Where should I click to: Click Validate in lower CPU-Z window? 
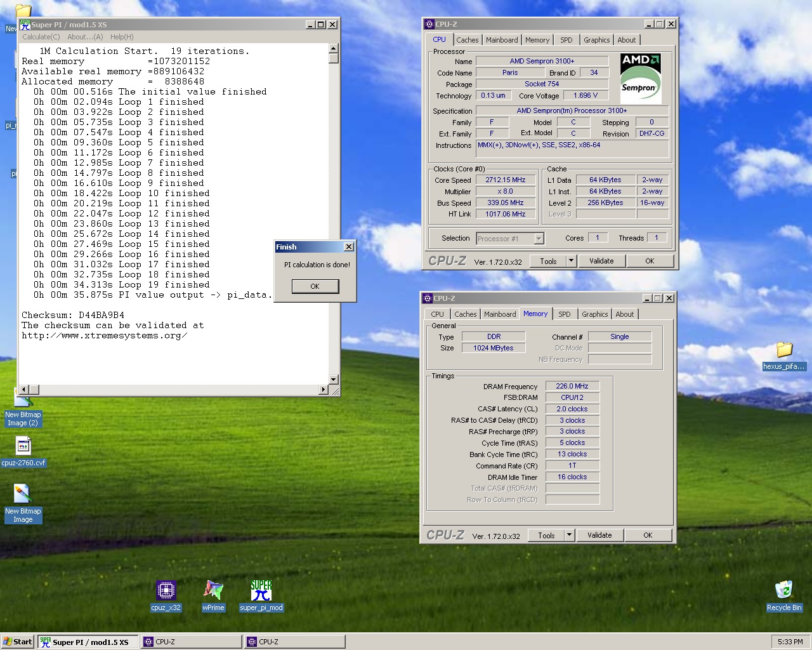(599, 535)
